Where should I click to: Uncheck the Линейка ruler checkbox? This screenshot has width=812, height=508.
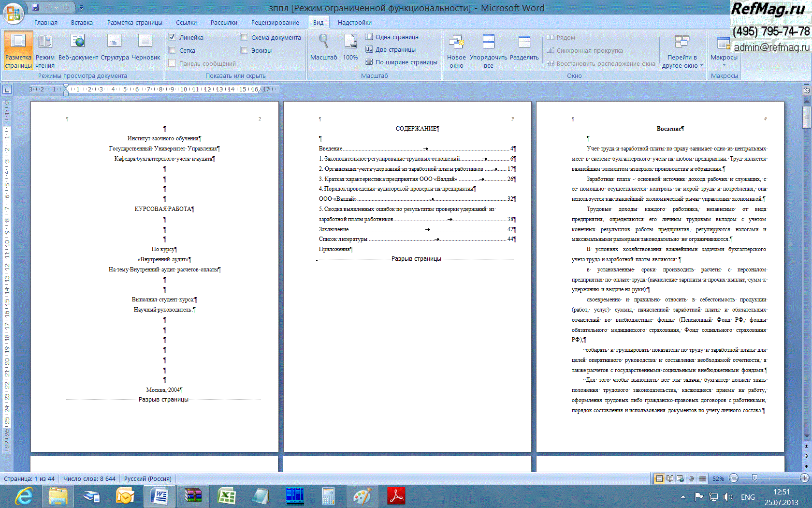[x=172, y=37]
